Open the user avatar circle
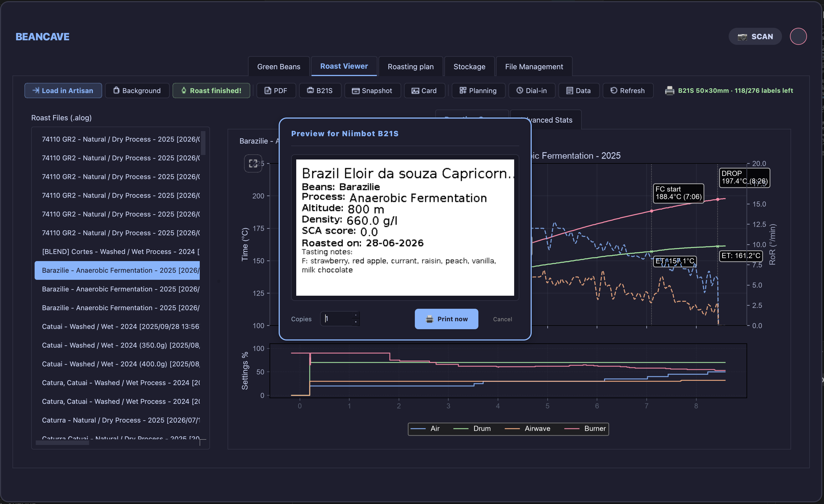Viewport: 824px width, 504px height. pyautogui.click(x=798, y=36)
